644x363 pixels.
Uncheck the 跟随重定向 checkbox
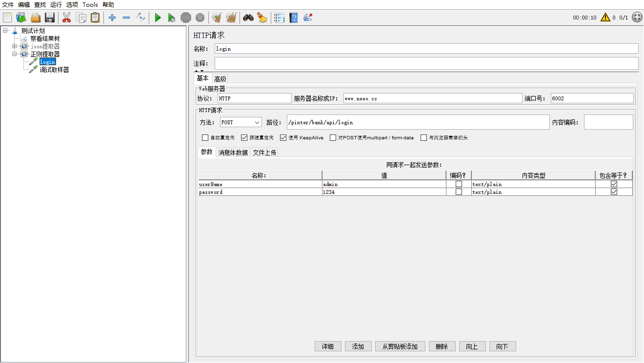click(x=244, y=138)
